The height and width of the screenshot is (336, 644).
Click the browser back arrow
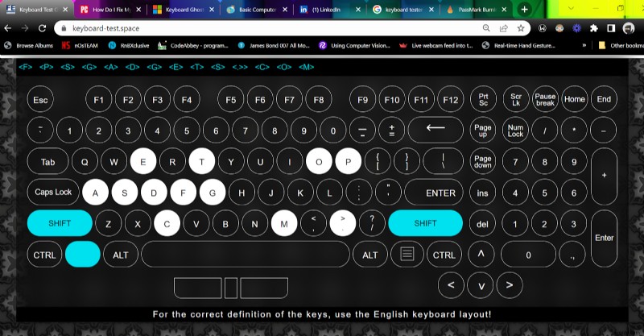click(8, 28)
